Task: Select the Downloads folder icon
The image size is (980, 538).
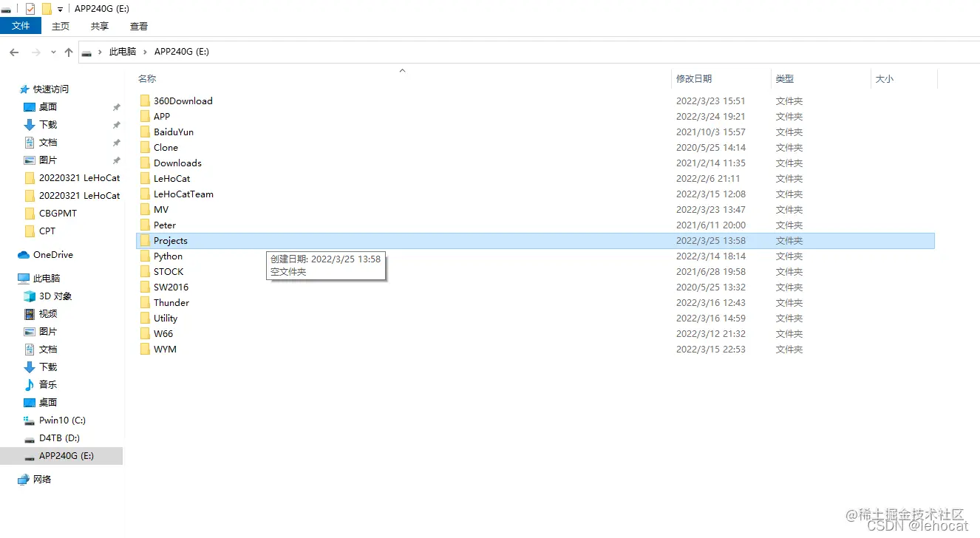Action: (x=145, y=163)
